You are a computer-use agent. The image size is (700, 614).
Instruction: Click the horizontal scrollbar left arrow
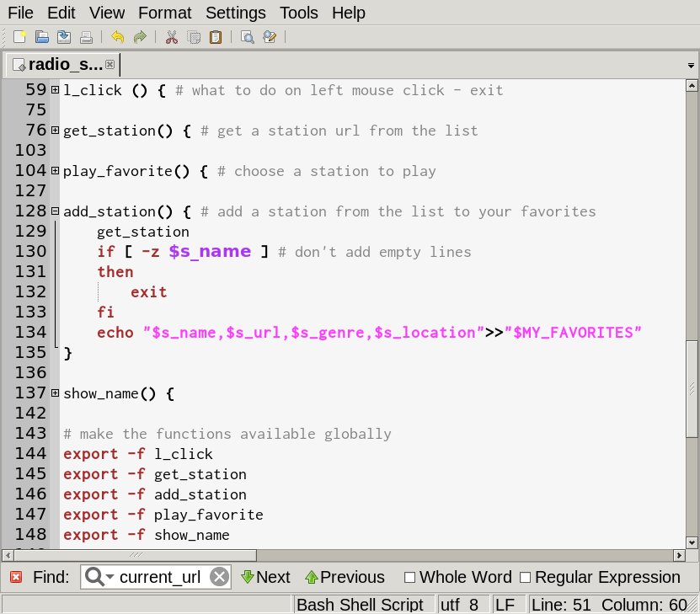point(8,556)
